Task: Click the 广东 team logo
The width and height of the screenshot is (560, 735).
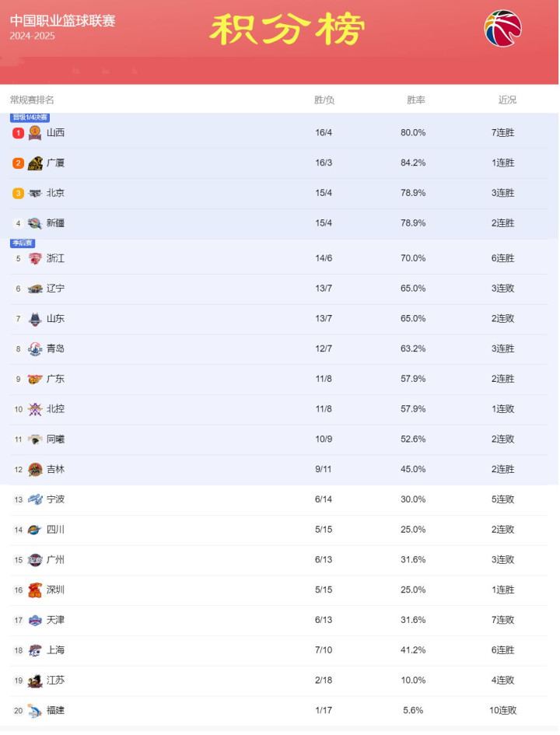Action: pyautogui.click(x=35, y=380)
